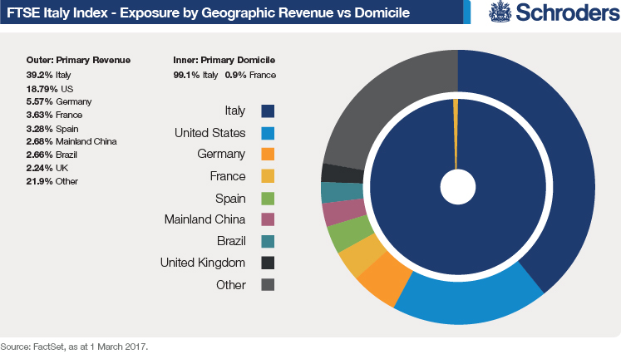Select the Other gray legend swatch

268,284
